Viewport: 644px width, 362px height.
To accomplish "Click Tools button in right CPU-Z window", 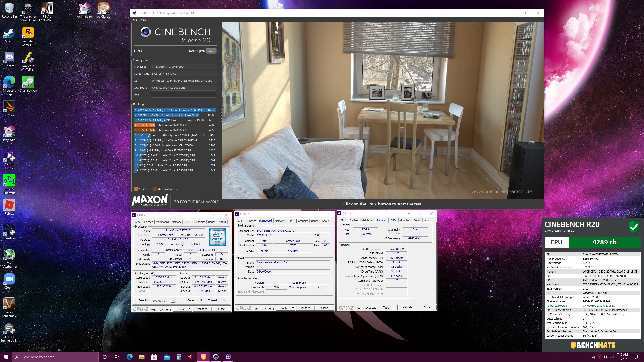I will tap(386, 307).
